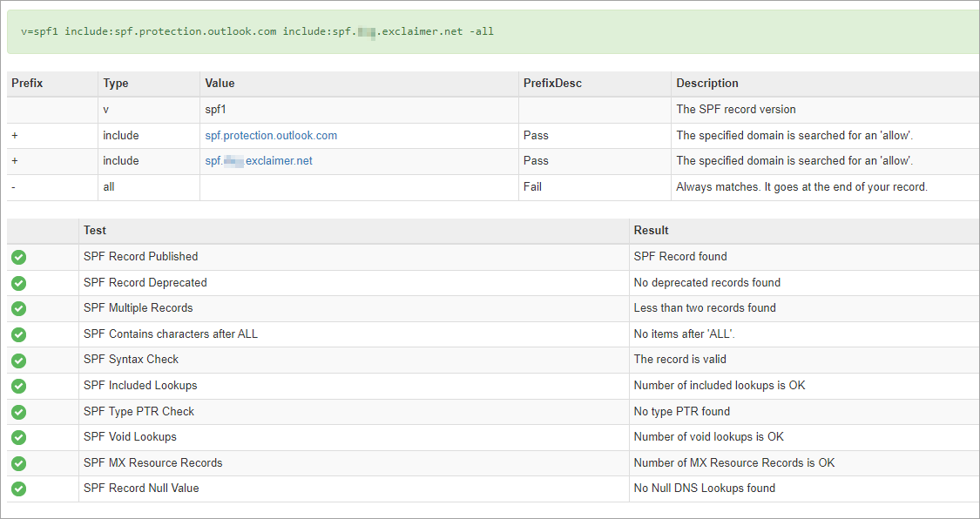Click 'SPF Void Lookups' test name
Viewport: 980px width, 519px height.
(x=130, y=437)
